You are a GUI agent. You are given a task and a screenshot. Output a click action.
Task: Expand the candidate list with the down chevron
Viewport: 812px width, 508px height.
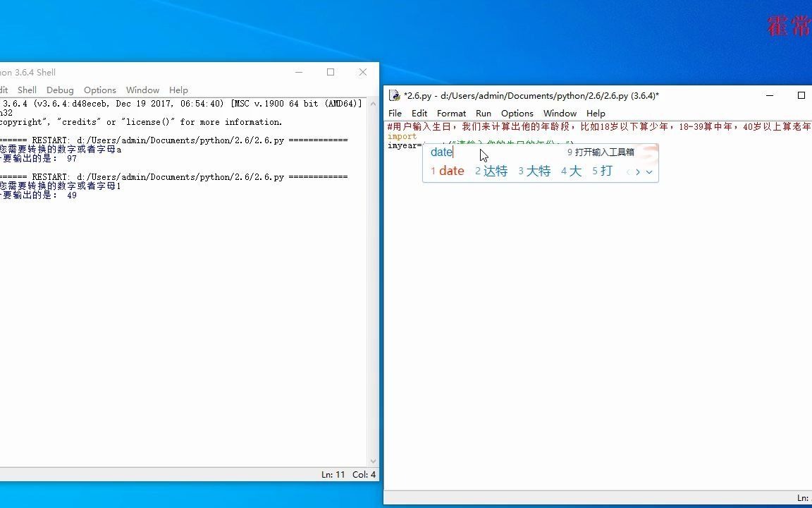click(648, 171)
